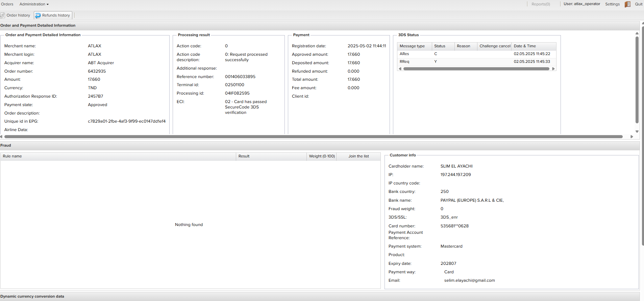This screenshot has width=644, height=301.
Task: Sort by the Date & Time column
Action: pos(525,46)
